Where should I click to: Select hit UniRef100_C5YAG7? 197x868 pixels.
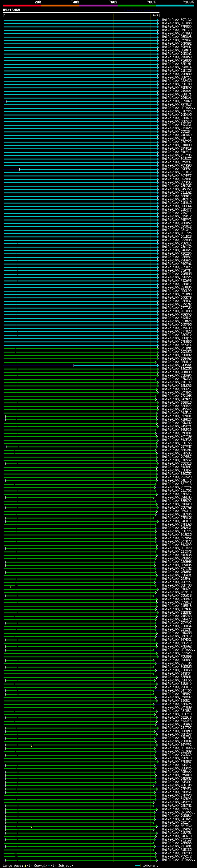(x=177, y=40)
